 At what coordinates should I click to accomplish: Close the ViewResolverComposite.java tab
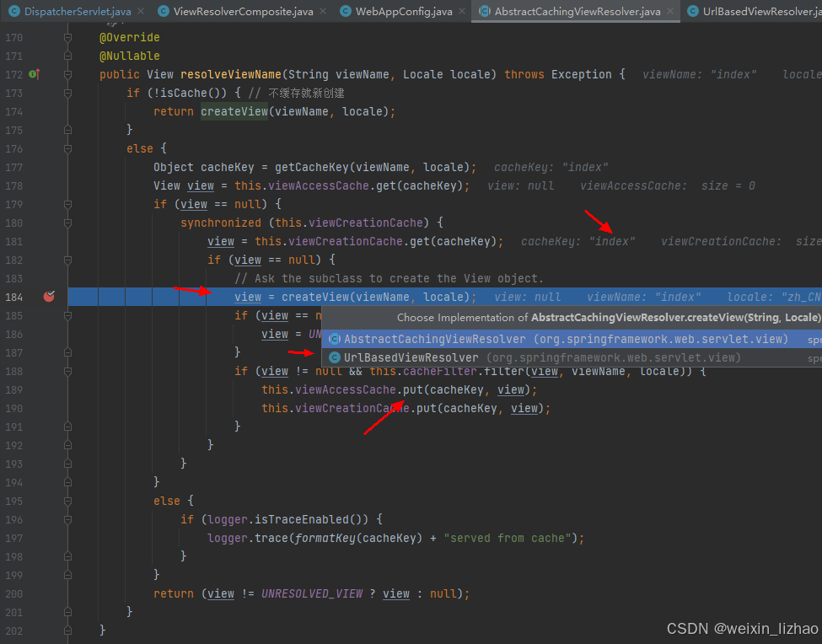tap(323, 11)
